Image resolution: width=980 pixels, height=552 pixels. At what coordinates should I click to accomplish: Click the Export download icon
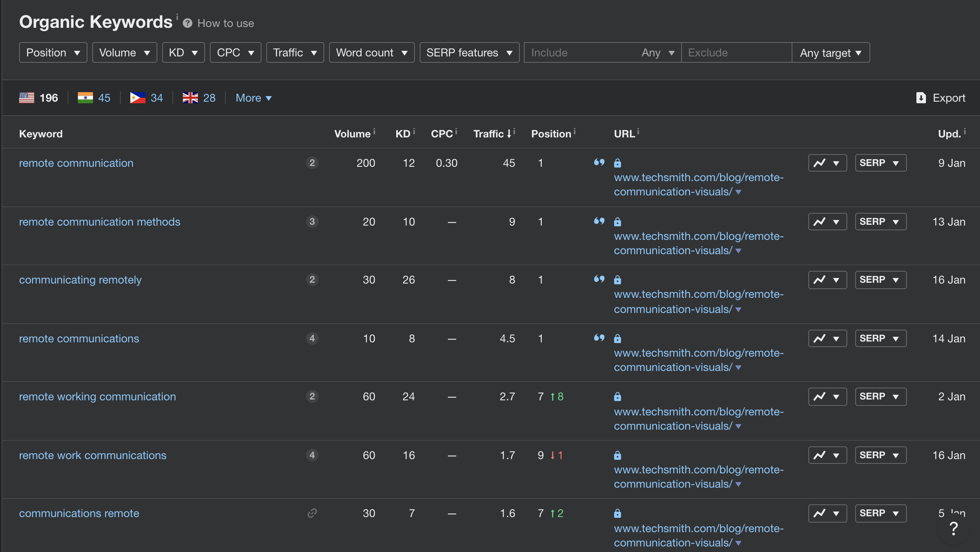pyautogui.click(x=921, y=98)
